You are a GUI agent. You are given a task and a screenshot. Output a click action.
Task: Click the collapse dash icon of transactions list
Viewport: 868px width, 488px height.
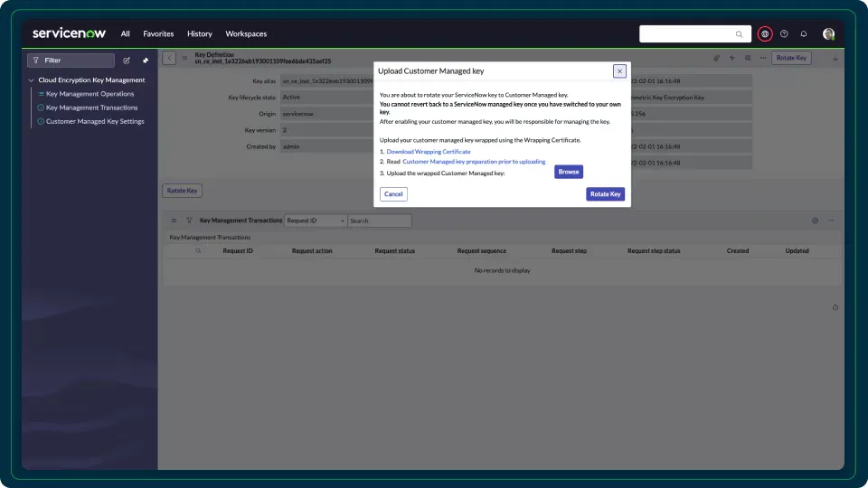831,221
